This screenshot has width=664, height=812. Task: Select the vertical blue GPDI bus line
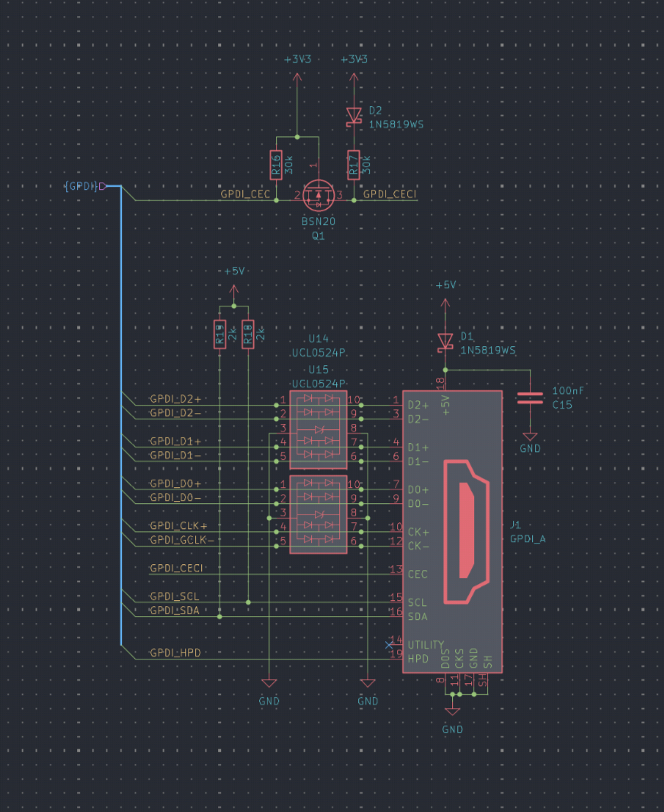[121, 419]
